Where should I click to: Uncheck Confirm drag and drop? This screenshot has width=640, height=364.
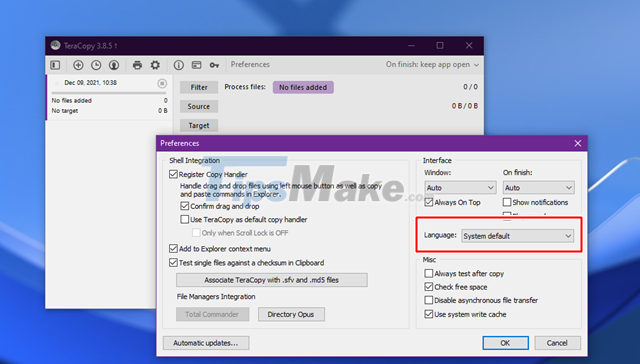[185, 206]
